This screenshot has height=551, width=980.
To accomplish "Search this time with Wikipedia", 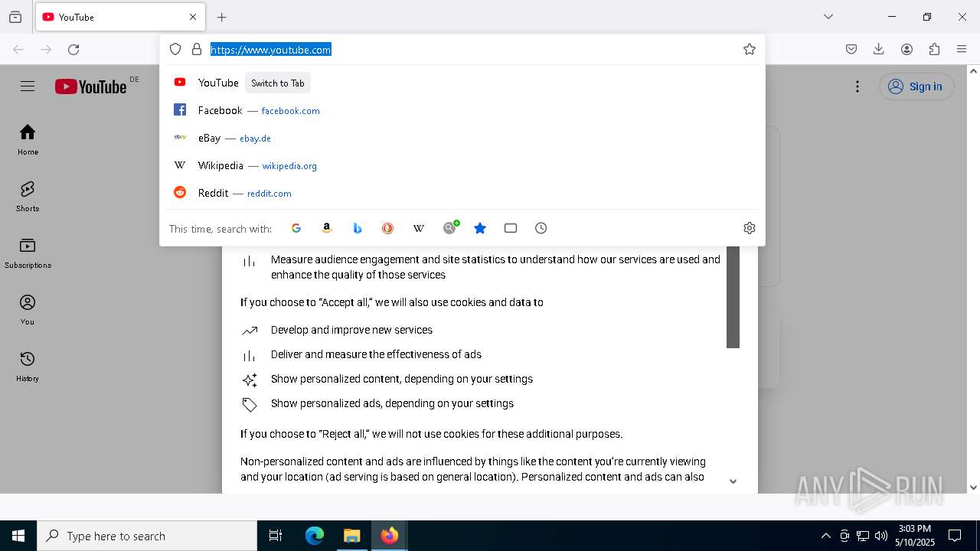I will 419,228.
